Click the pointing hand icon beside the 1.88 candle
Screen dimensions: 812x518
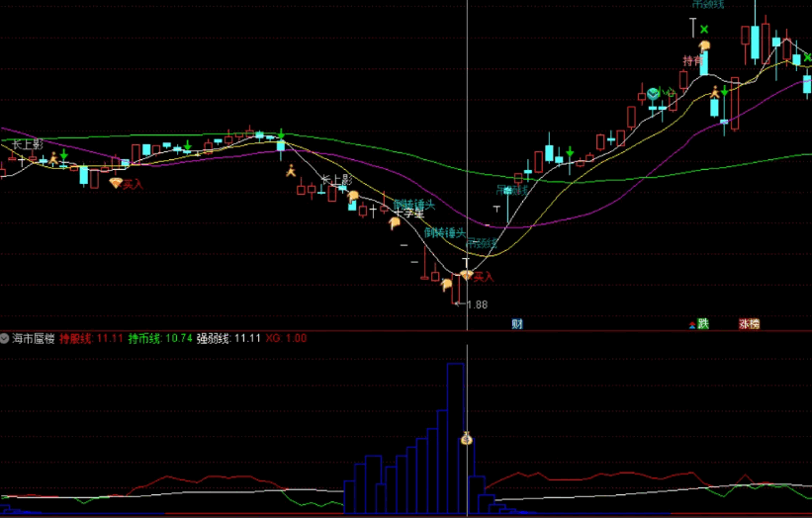446,285
